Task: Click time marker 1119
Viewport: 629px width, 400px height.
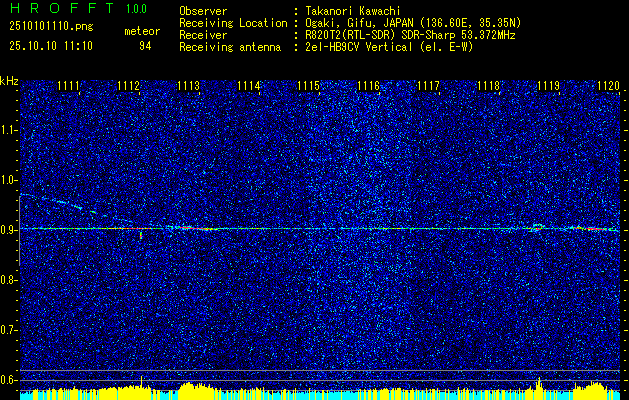Action: click(x=548, y=86)
